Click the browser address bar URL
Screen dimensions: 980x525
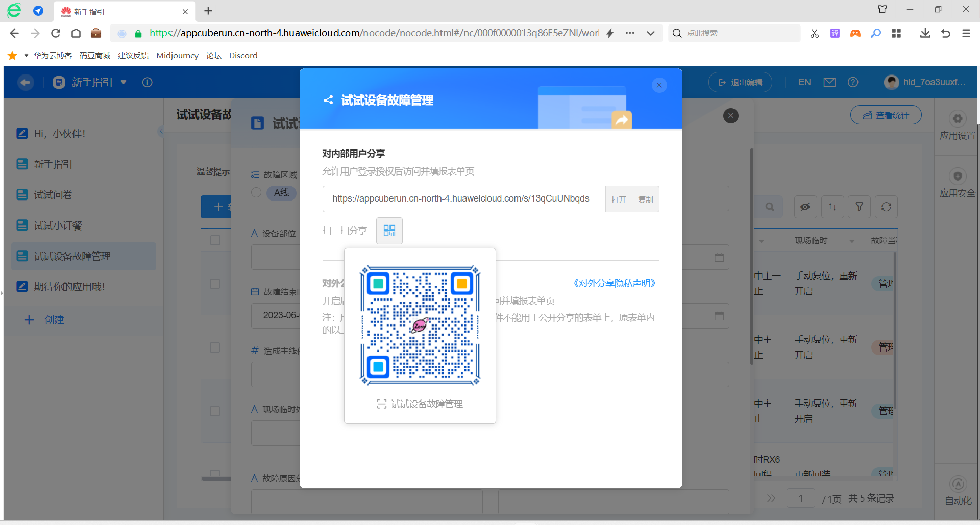[374, 33]
